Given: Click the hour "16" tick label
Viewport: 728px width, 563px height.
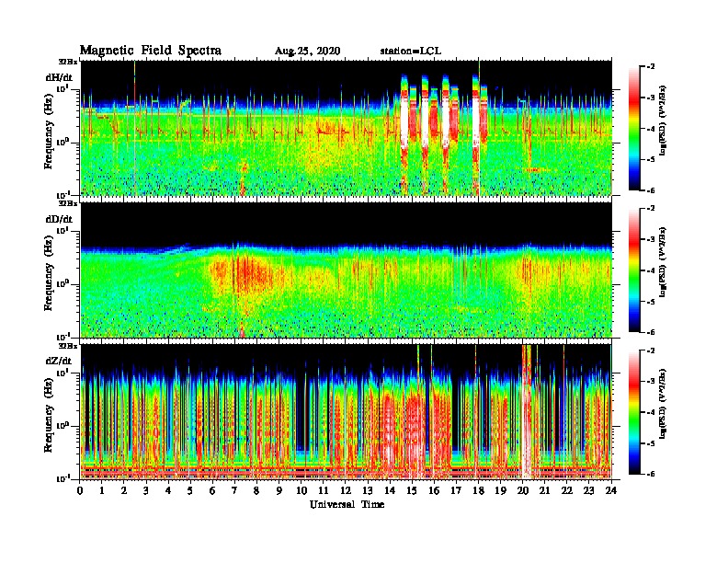Looking at the screenshot, I should click(x=434, y=490).
